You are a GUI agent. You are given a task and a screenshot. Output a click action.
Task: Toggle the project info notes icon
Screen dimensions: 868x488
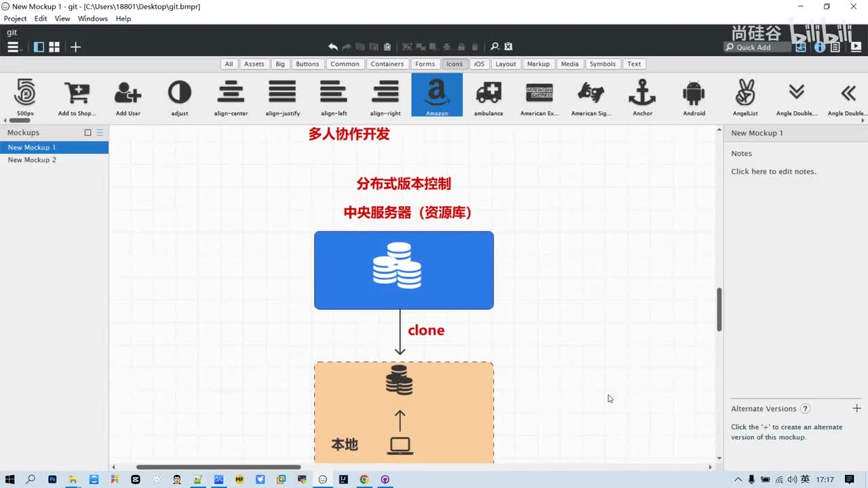tap(835, 47)
